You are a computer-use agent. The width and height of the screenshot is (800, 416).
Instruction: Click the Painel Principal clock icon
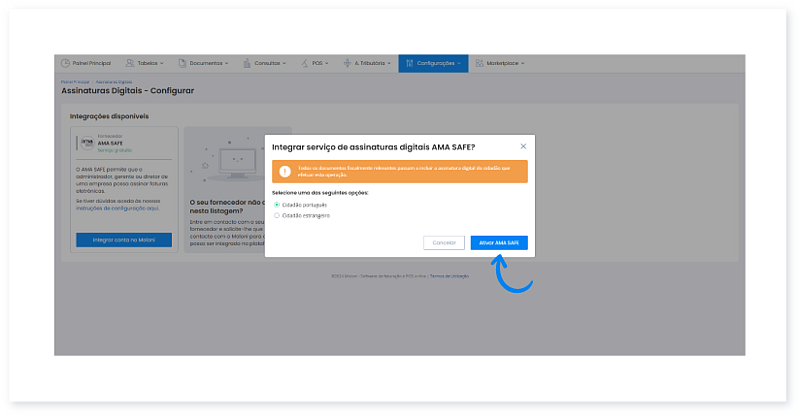click(x=66, y=63)
